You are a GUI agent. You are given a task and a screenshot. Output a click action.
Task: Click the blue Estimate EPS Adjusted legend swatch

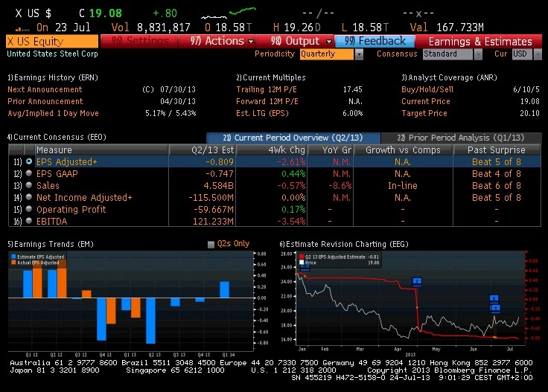13,257
